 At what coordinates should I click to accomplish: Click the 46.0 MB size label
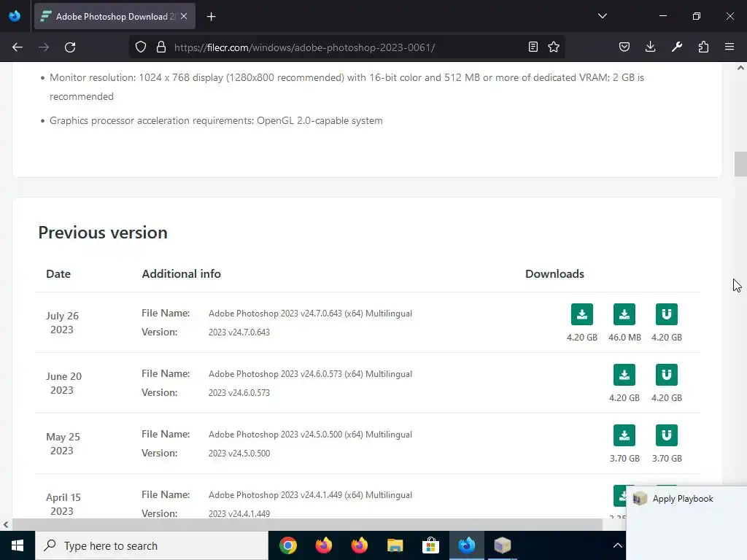pyautogui.click(x=624, y=337)
